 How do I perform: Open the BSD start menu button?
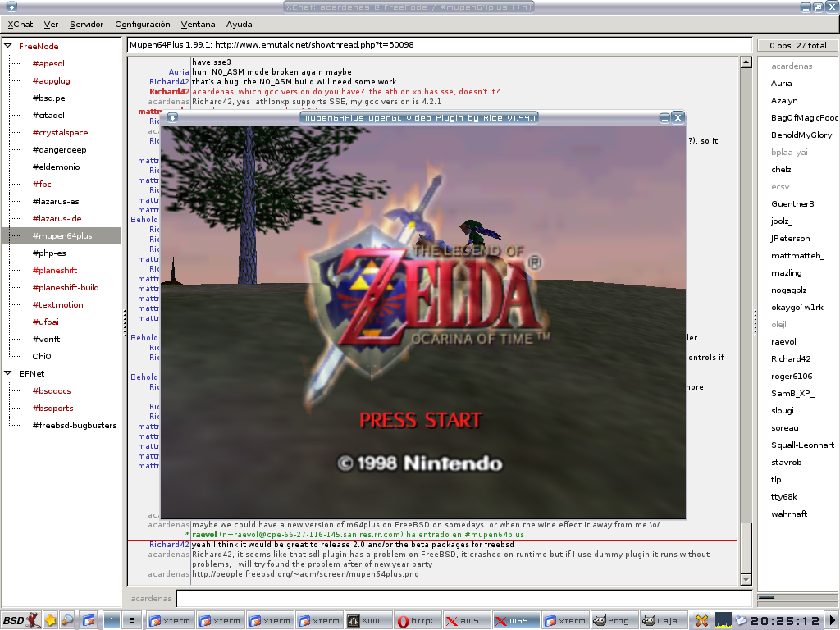click(x=21, y=620)
